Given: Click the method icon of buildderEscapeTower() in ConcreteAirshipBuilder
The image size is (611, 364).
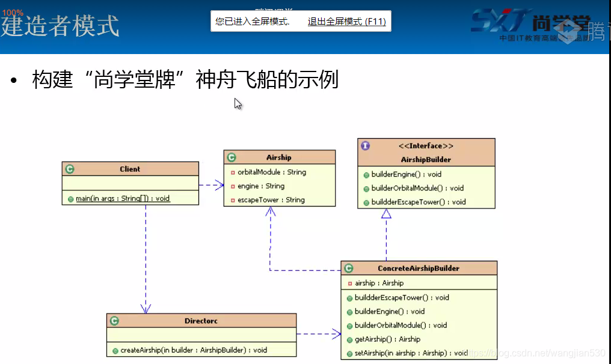Looking at the screenshot, I should click(349, 298).
